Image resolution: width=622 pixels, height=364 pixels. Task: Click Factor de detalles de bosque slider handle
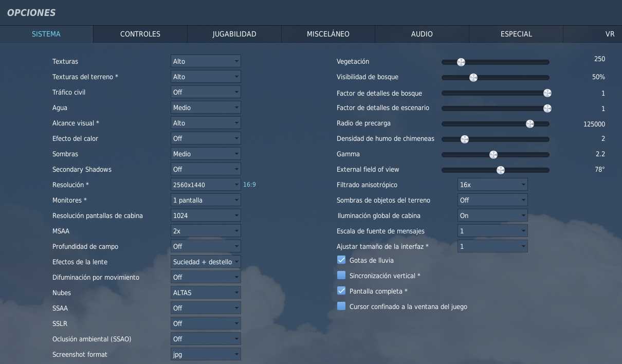pyautogui.click(x=547, y=93)
